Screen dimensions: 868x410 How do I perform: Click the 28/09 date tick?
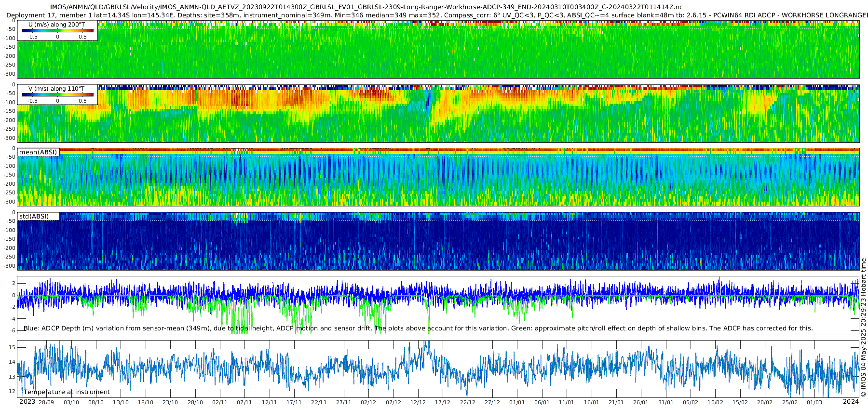click(x=46, y=402)
